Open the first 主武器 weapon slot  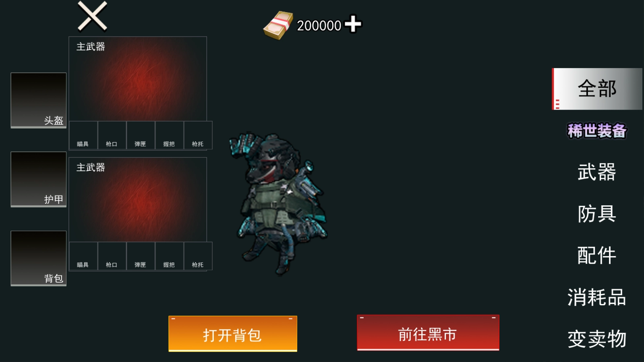coord(138,79)
